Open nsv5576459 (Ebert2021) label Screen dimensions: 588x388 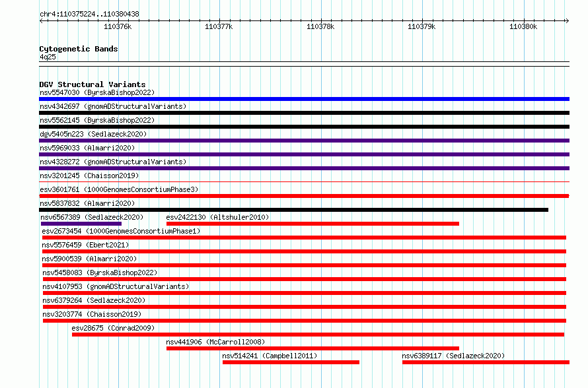[85, 245]
